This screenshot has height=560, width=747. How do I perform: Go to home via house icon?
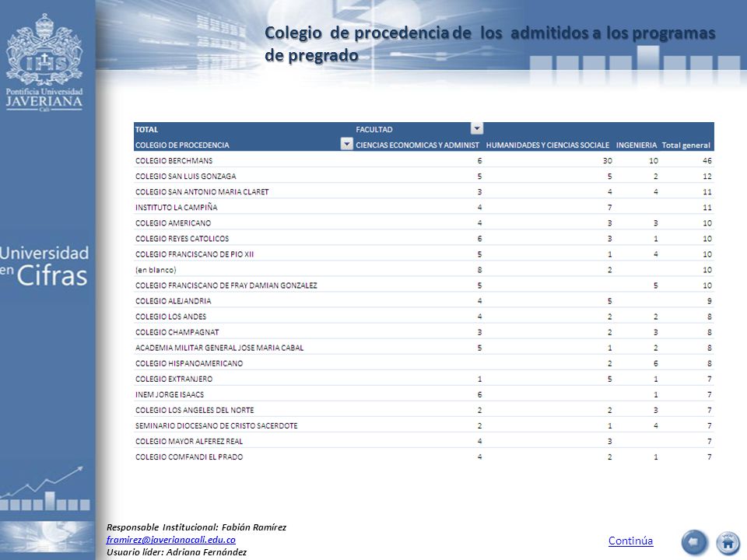coord(728,542)
